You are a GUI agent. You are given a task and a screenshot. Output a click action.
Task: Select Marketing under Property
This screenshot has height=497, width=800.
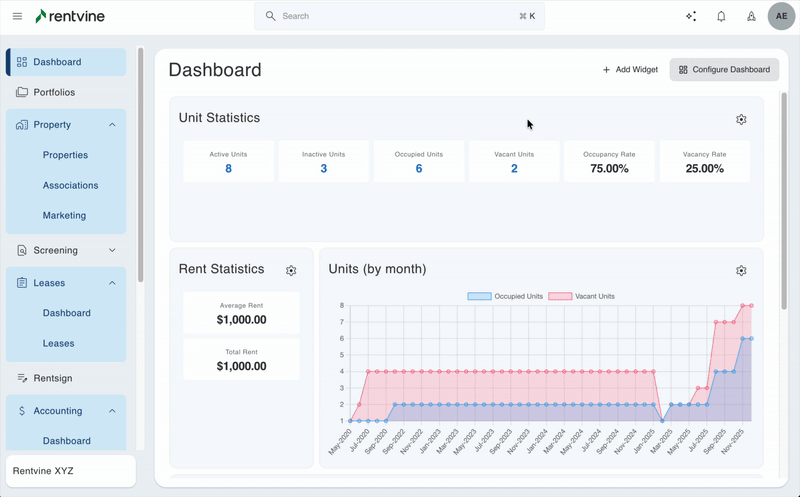click(x=64, y=215)
